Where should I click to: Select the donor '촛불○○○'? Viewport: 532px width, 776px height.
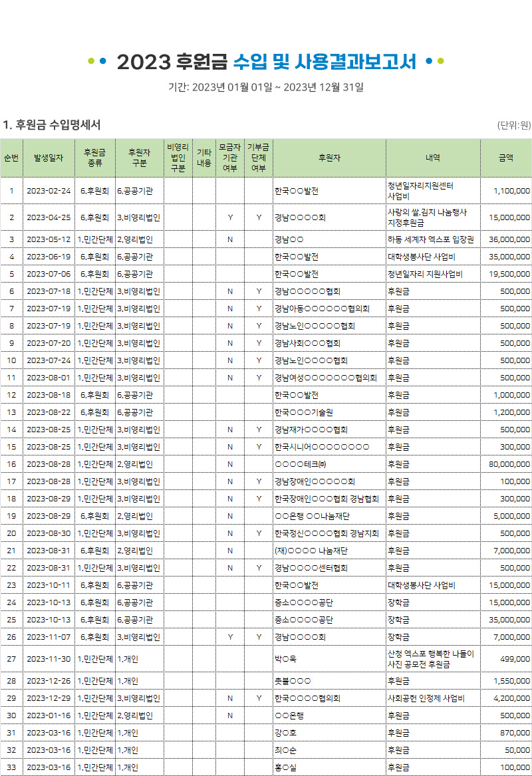[293, 681]
